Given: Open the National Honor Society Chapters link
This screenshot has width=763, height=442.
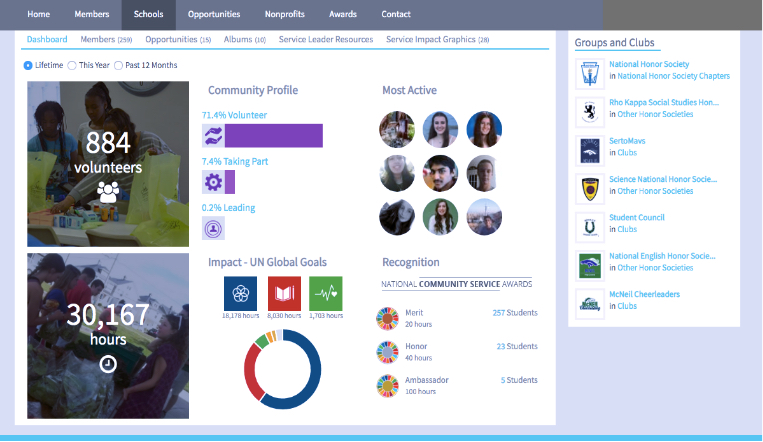Looking at the screenshot, I should click(673, 76).
